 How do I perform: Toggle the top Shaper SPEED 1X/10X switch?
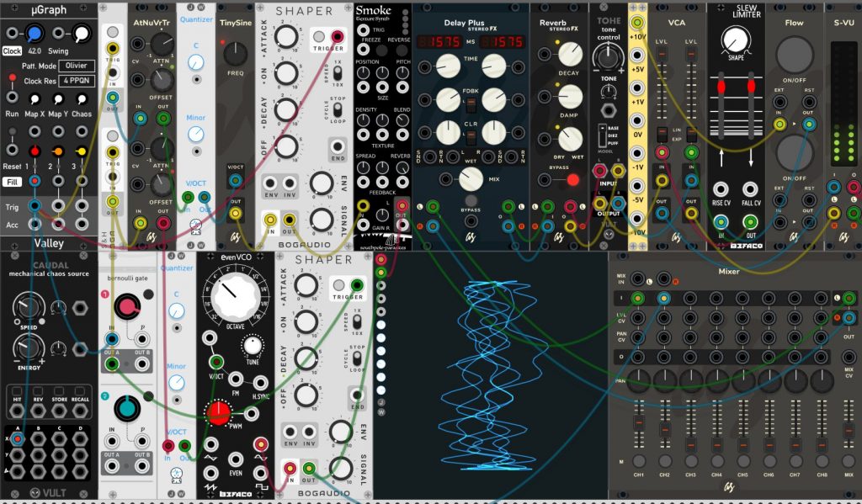click(x=338, y=73)
